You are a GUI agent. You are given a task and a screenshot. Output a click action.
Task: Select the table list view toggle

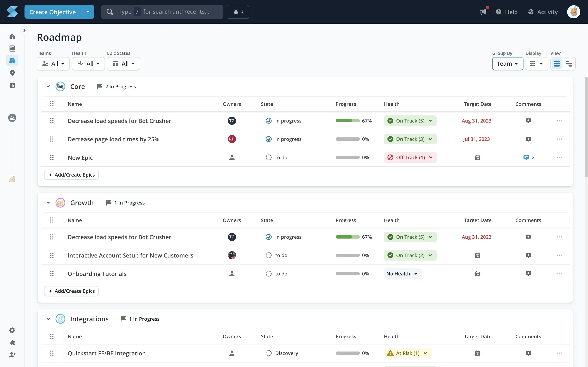point(557,64)
